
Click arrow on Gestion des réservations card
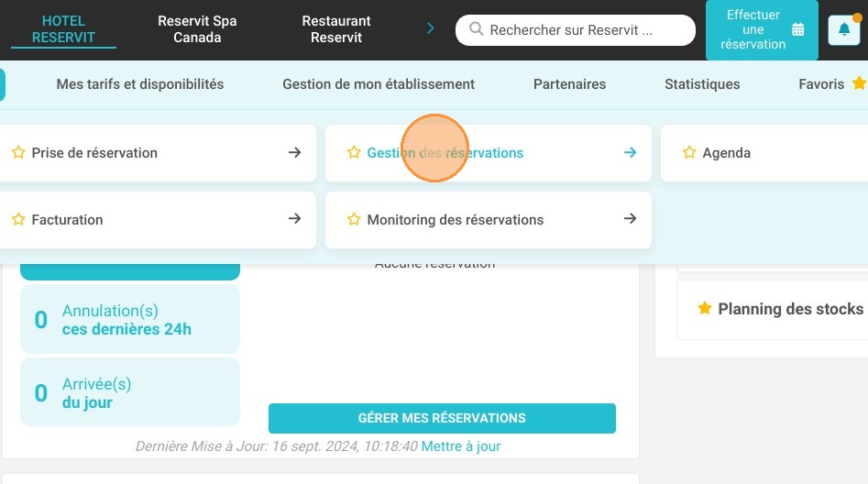coord(630,152)
